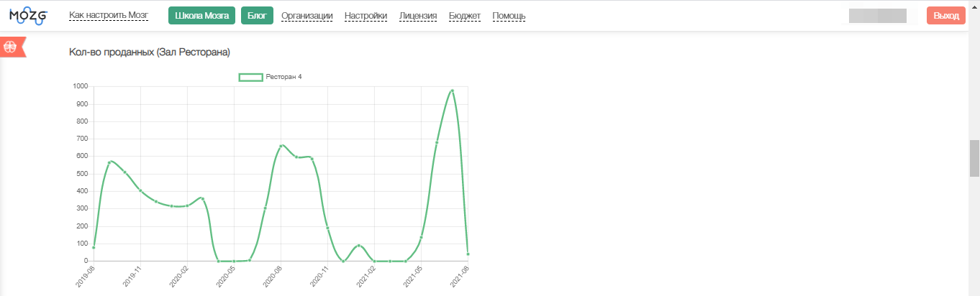Log out with the "Выход" button
The height and width of the screenshot is (296, 980).
(x=946, y=16)
